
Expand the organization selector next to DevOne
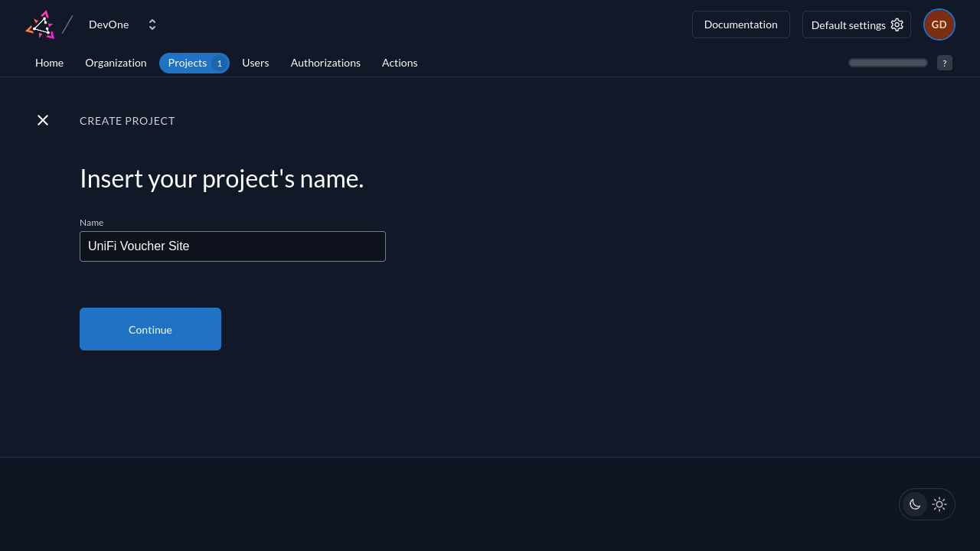[x=152, y=24]
